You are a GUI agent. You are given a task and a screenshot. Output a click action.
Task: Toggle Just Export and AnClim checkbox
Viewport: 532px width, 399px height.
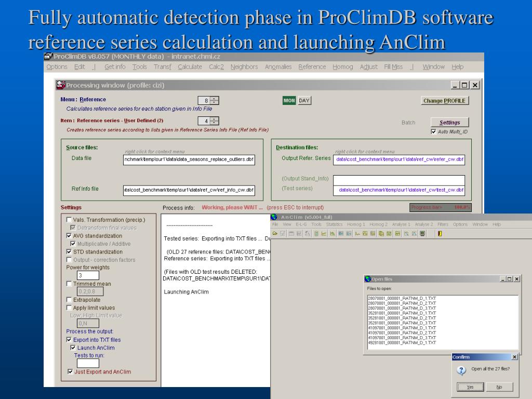tap(70, 372)
